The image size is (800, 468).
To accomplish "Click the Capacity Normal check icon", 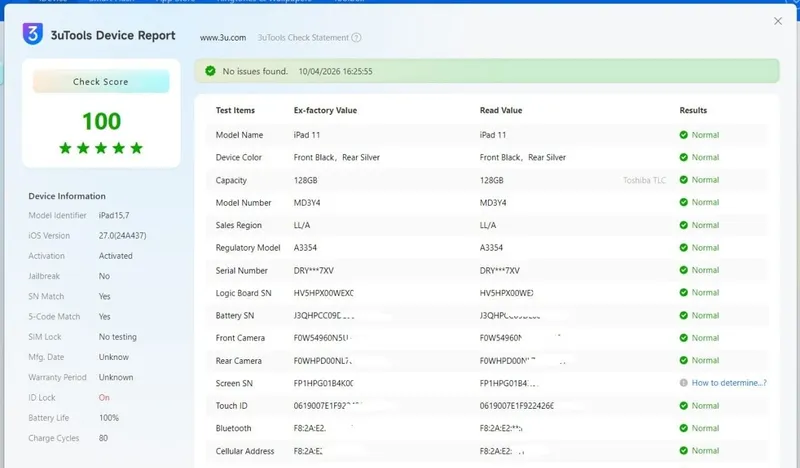I will [684, 180].
